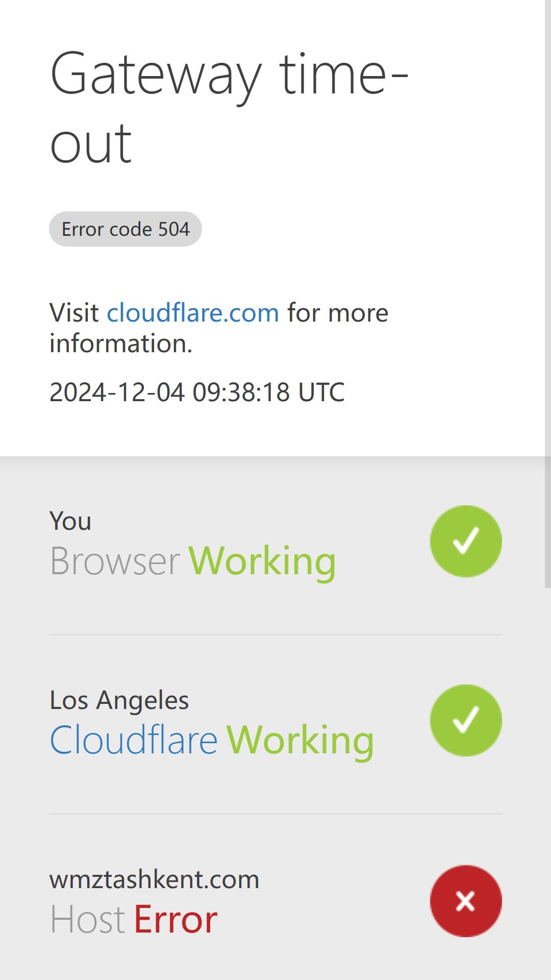Click the gray Browser label
Image resolution: width=551 pixels, height=980 pixels.
click(x=115, y=561)
